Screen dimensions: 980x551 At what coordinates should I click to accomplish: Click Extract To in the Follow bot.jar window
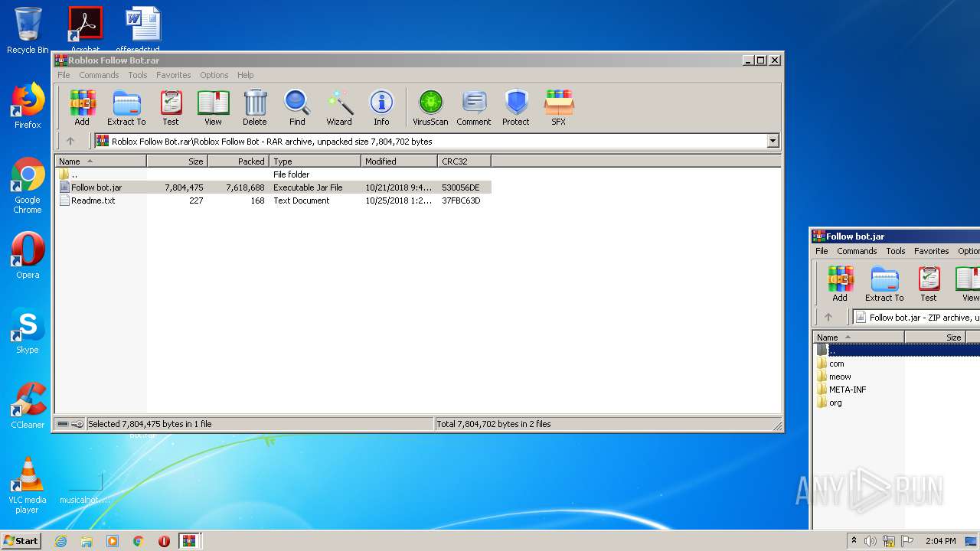tap(884, 283)
